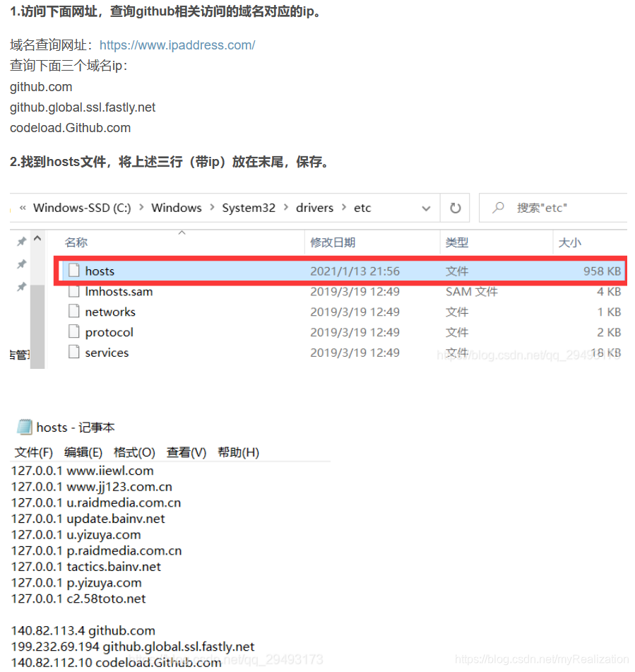The image size is (635, 672).
Task: Select the networks file name
Action: click(110, 312)
